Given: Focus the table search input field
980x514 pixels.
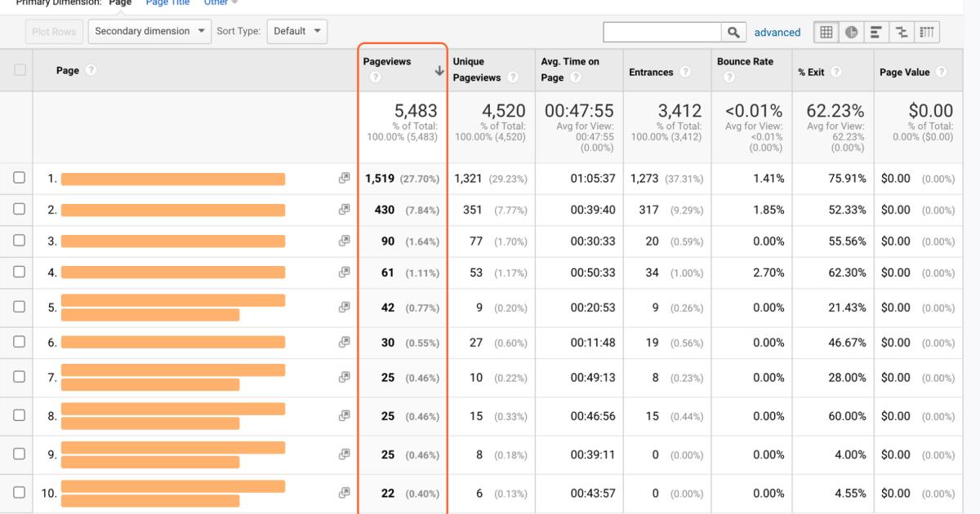Looking at the screenshot, I should pyautogui.click(x=662, y=32).
